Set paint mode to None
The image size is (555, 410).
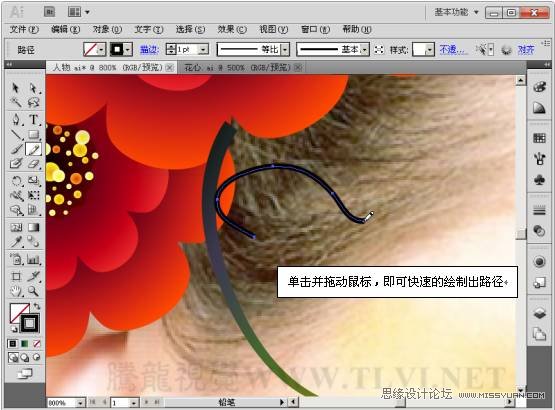[36, 344]
